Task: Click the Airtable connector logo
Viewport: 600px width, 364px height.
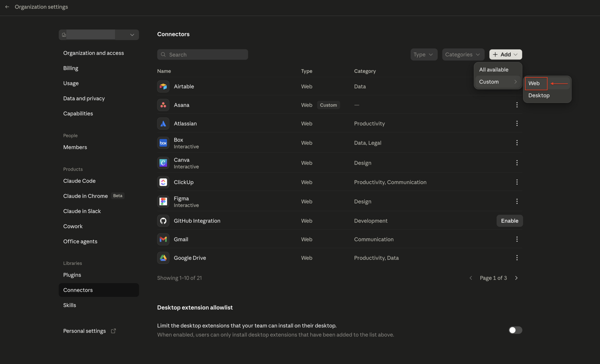Action: tap(163, 87)
